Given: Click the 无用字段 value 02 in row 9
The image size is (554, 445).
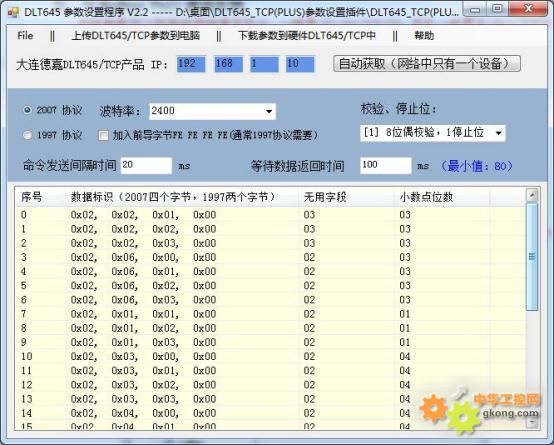Looking at the screenshot, I should (x=309, y=342).
